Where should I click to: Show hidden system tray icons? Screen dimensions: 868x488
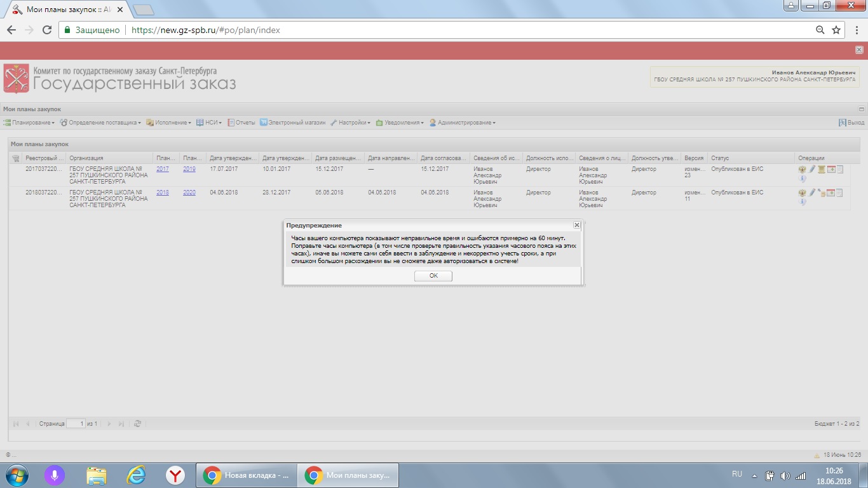pos(754,475)
